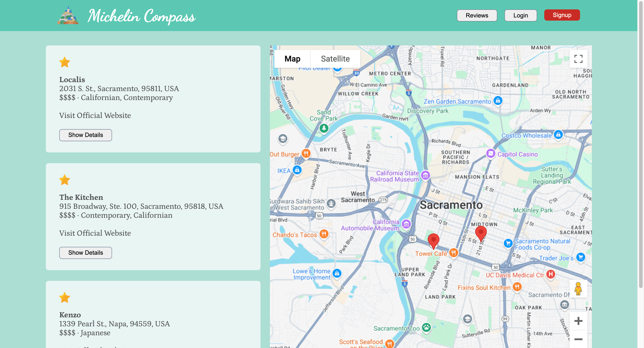The image size is (644, 348).
Task: Zoom in on the map
Action: tap(578, 321)
